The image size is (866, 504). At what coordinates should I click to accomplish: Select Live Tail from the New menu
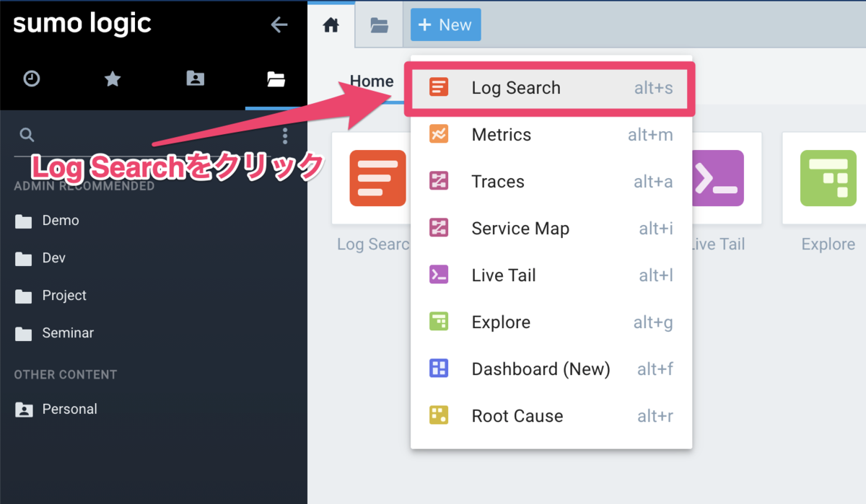551,275
